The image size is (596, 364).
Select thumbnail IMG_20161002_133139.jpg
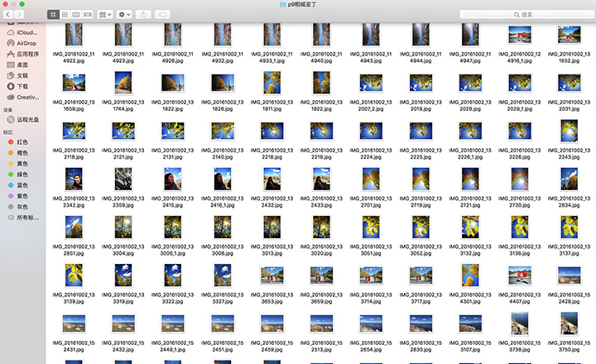(74, 275)
